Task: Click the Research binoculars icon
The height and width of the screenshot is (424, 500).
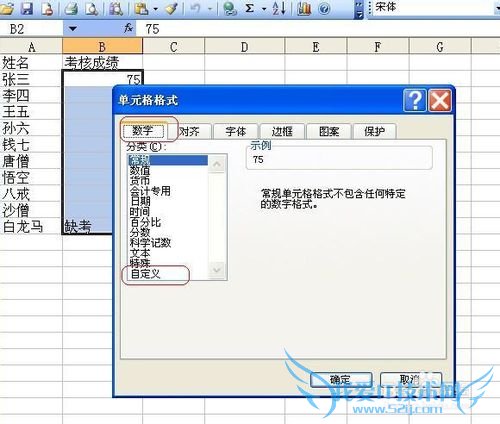Action: 116,8
